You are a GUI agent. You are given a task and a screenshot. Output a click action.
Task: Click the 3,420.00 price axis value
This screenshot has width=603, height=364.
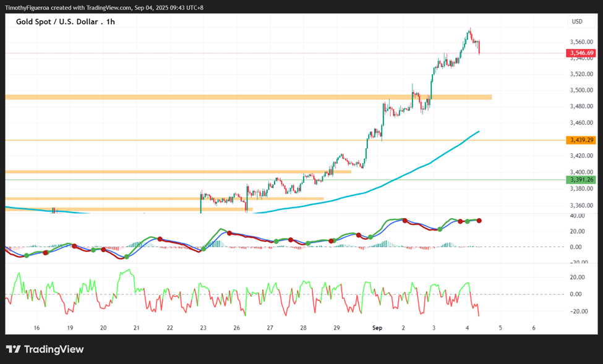click(x=581, y=156)
